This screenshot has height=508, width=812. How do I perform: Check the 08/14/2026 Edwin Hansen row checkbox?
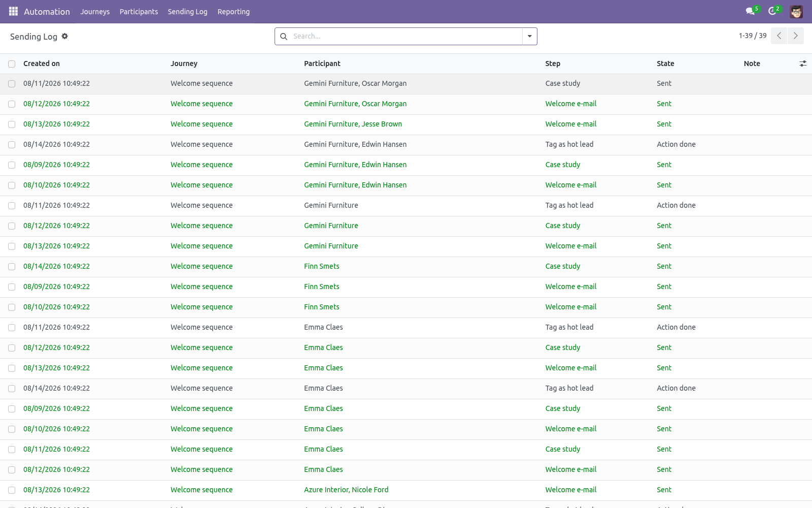tap(12, 145)
